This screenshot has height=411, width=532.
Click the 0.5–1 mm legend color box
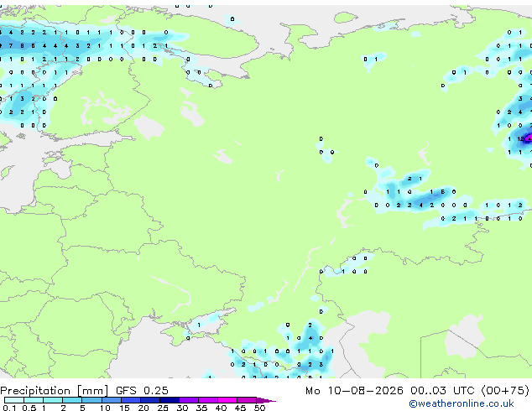click(34, 400)
